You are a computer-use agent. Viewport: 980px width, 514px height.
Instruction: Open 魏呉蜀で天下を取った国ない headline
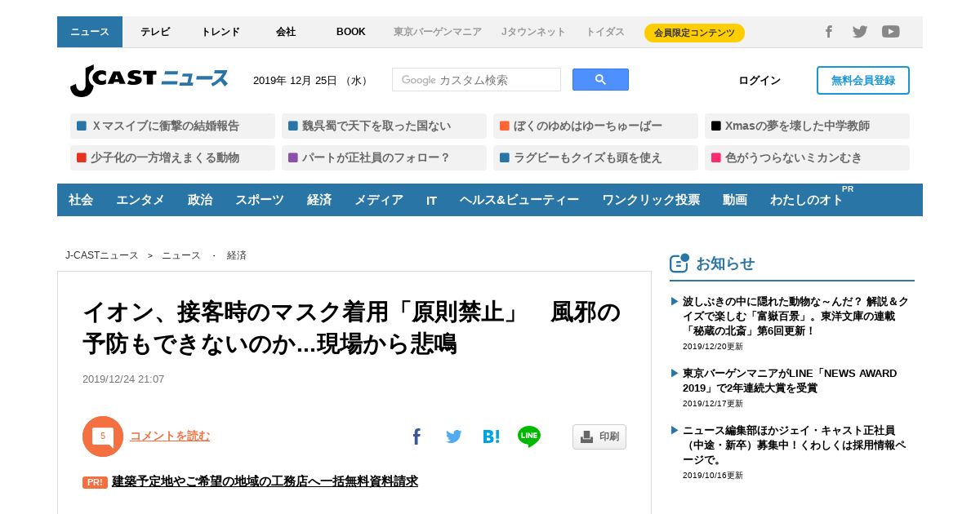coord(384,126)
